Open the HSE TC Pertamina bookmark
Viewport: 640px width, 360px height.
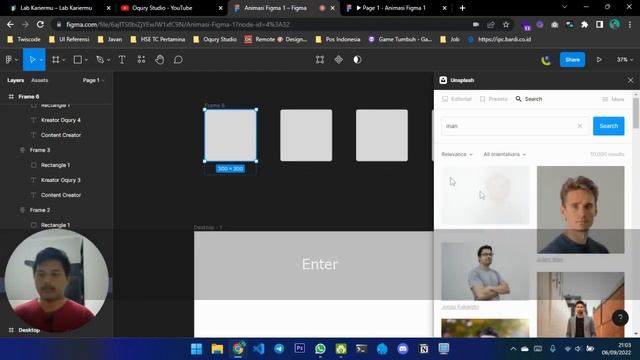[x=158, y=40]
